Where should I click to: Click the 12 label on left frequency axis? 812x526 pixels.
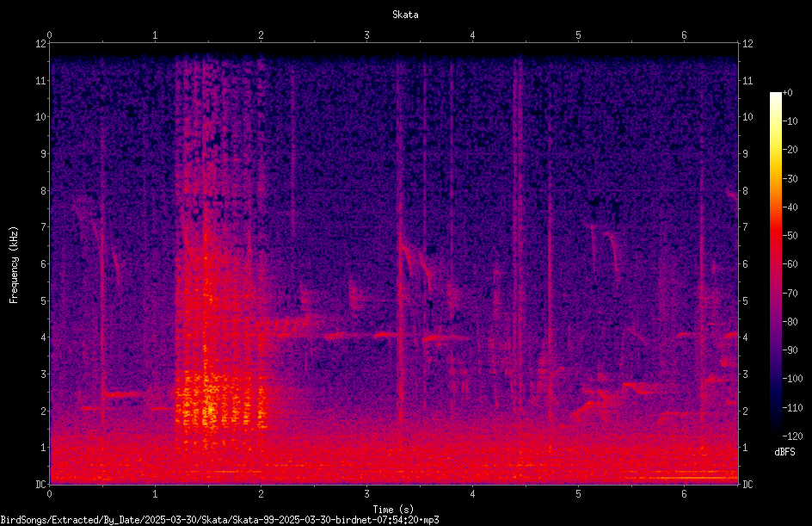[40, 44]
